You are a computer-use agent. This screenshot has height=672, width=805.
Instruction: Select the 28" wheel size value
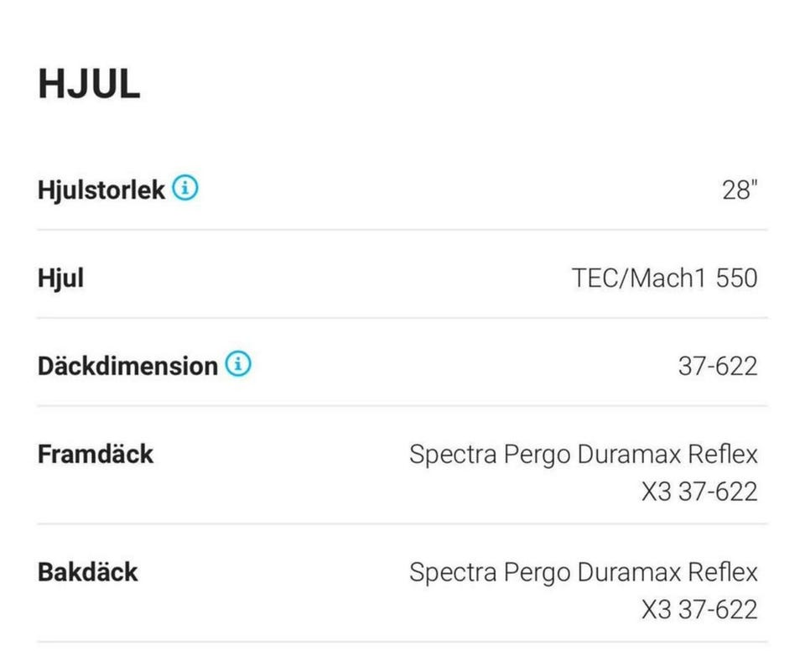coord(739,190)
